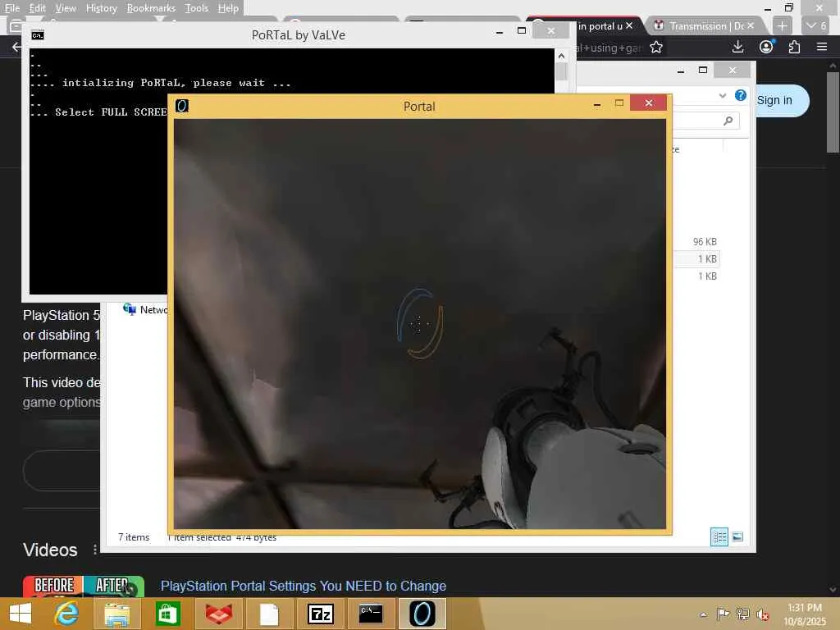This screenshot has width=840, height=630.
Task: Open the browser Downloads panel
Action: point(737,47)
